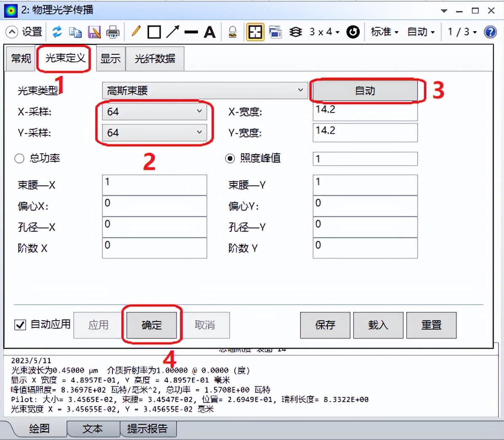Enable the 自动应用 checkbox
The image size is (504, 440).
(19, 325)
